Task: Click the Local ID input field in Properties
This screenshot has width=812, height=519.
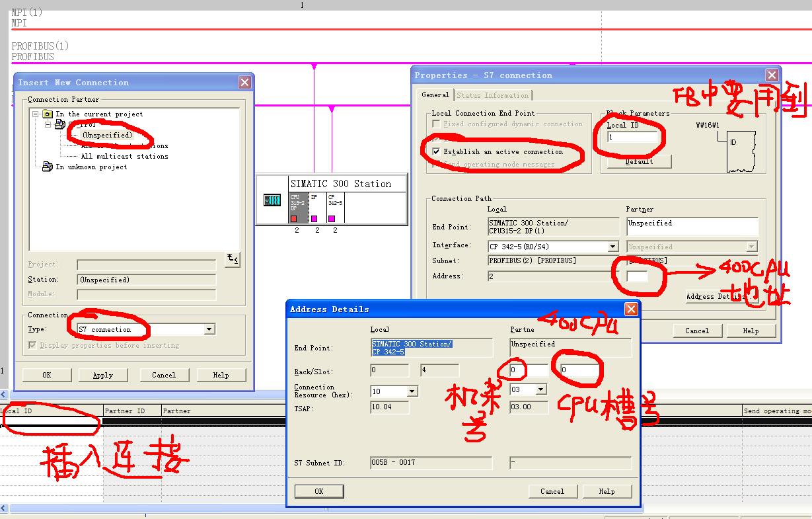Action: click(632, 137)
